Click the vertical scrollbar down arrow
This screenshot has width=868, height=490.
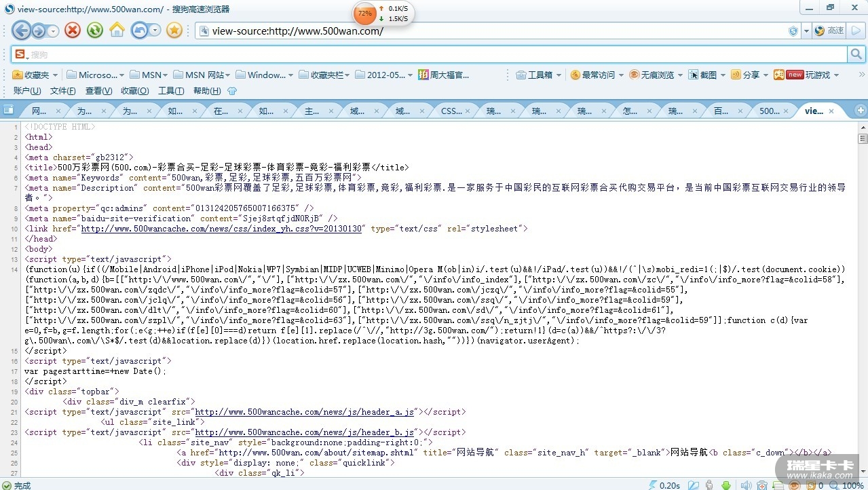click(x=863, y=470)
